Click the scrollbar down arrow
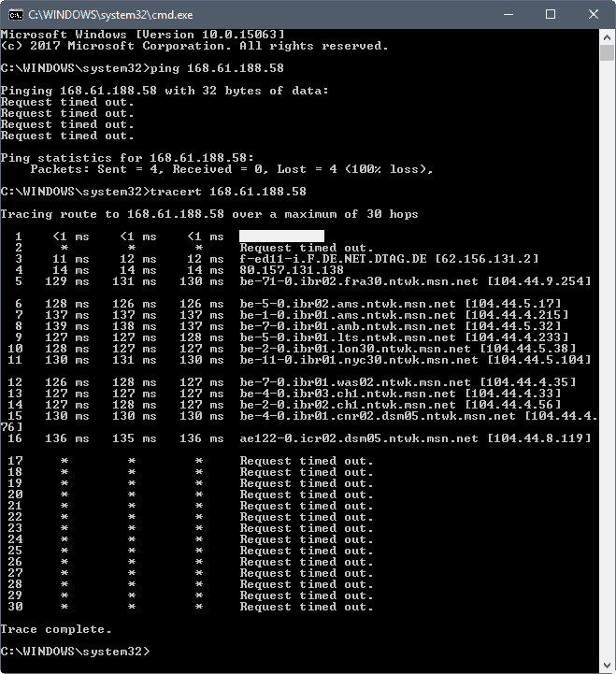This screenshot has width=616, height=674. 608,666
